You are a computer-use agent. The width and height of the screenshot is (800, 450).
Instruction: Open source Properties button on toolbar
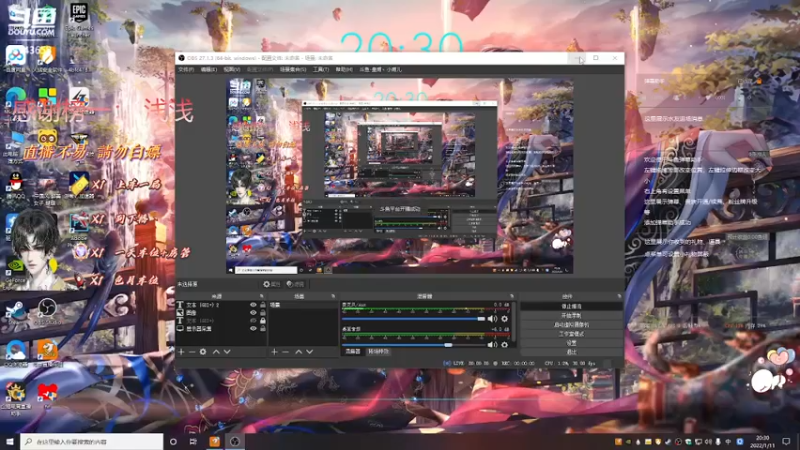(x=271, y=284)
